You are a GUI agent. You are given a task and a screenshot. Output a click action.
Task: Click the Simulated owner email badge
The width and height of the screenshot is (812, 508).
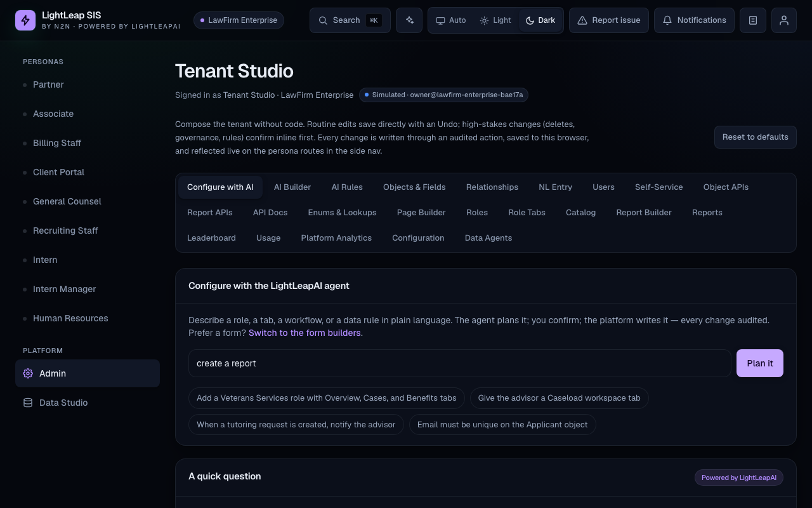(443, 95)
